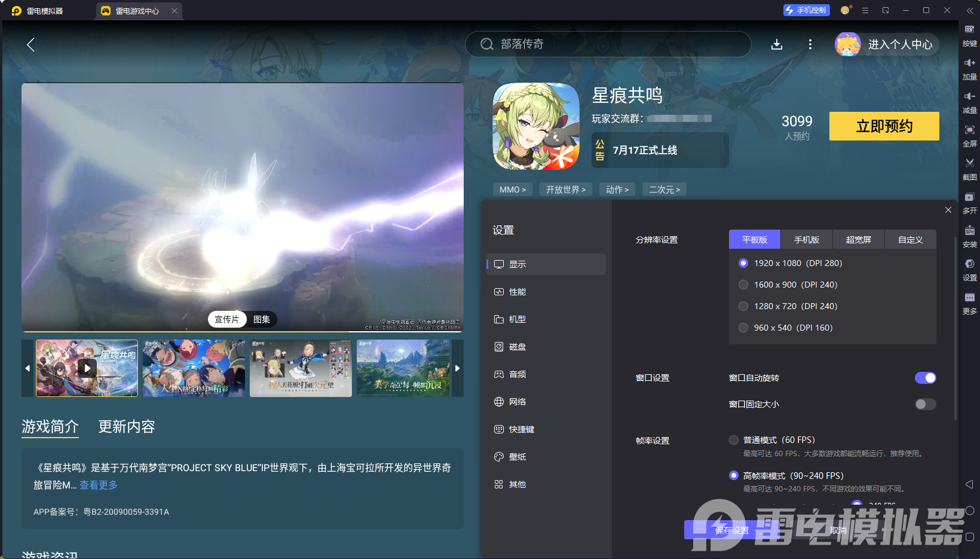The width and height of the screenshot is (980, 559).
Task: Switch to 超宽屏 resolution tab
Action: point(859,240)
